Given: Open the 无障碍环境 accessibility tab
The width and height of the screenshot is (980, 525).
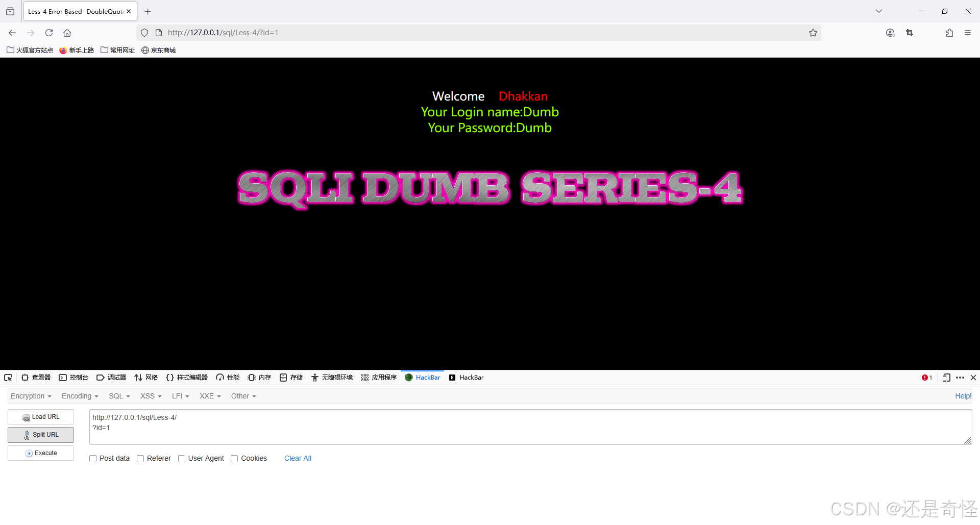Looking at the screenshot, I should click(x=332, y=378).
